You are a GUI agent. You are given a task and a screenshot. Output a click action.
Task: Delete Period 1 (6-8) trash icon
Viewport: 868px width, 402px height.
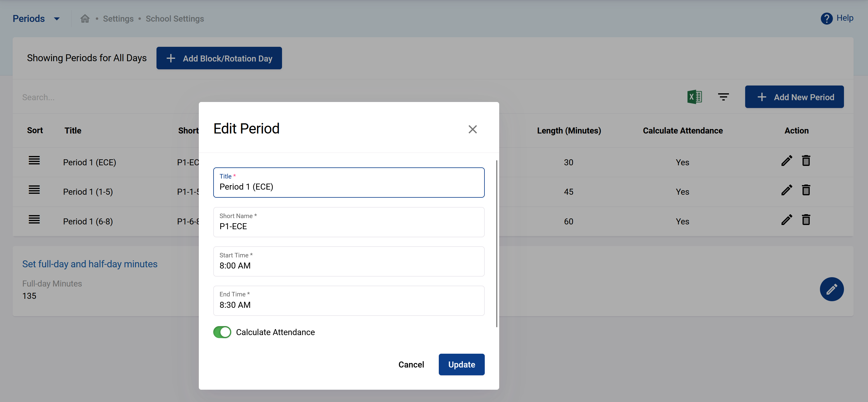(806, 220)
